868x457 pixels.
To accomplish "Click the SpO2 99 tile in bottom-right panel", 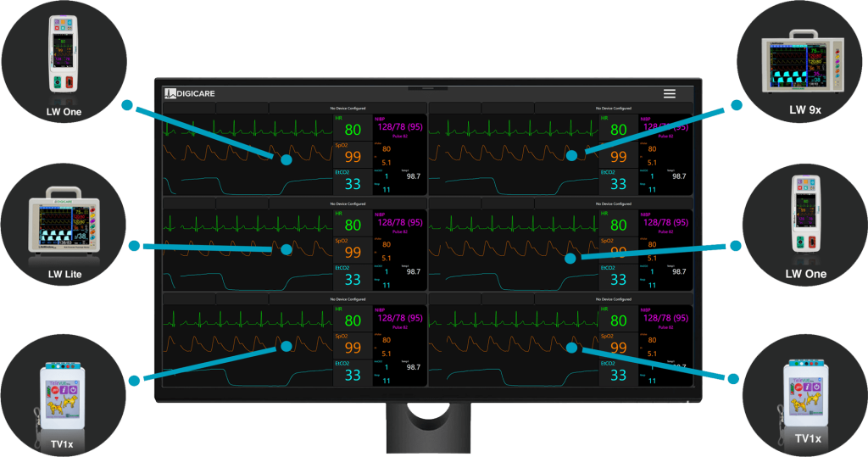I will pyautogui.click(x=618, y=346).
